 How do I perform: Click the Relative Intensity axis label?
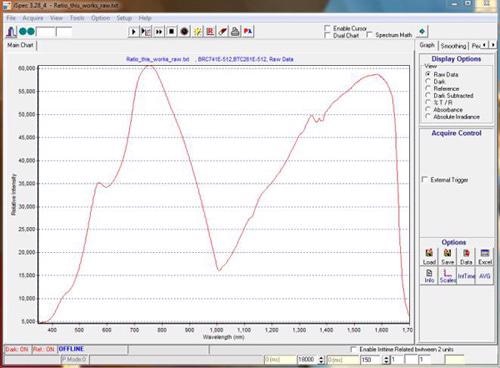point(14,194)
